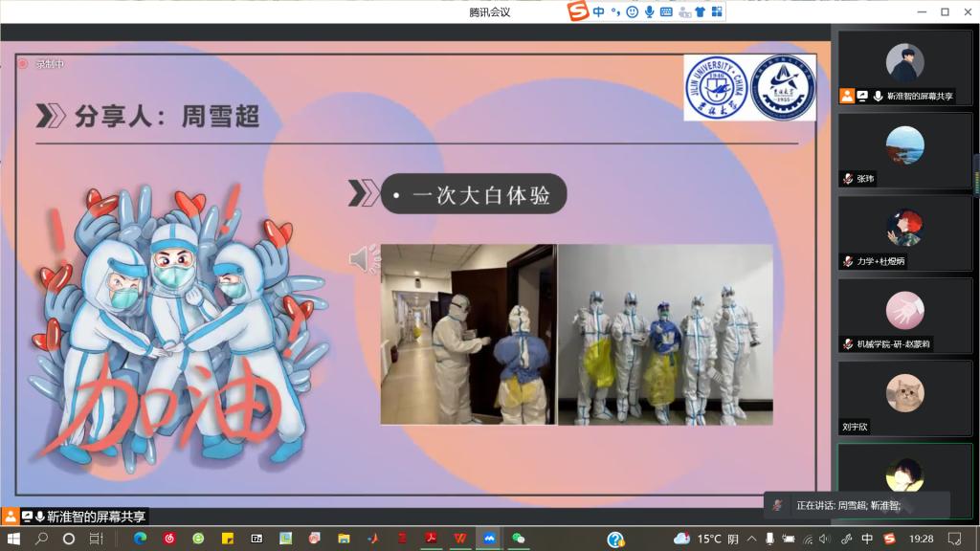Viewport: 980px width, 551px height.
Task: Toggle Sogou Chinese/English input mode
Action: (598, 11)
